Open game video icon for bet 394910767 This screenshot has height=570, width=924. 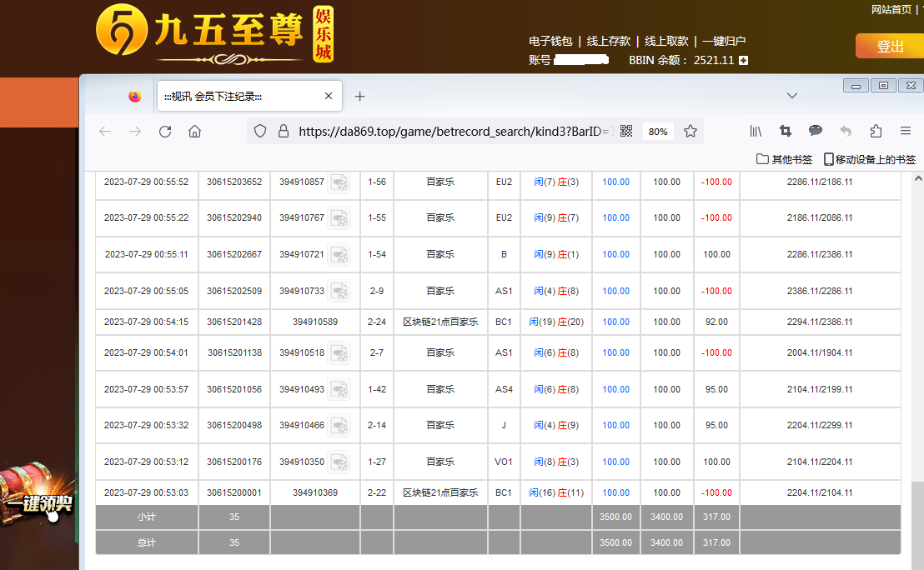(339, 218)
